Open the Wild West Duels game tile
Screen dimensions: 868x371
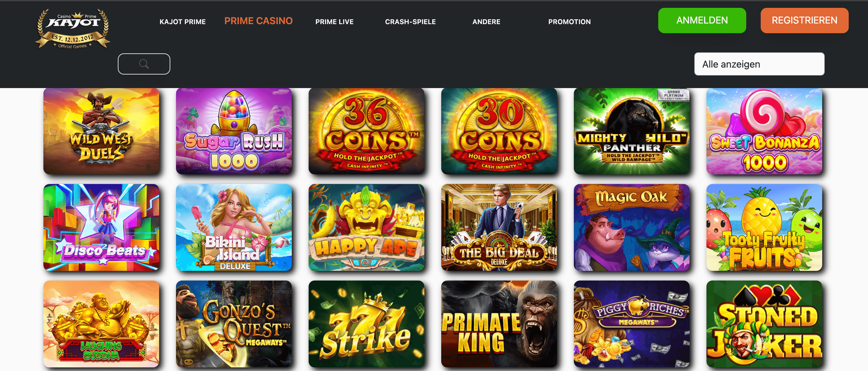pyautogui.click(x=102, y=131)
